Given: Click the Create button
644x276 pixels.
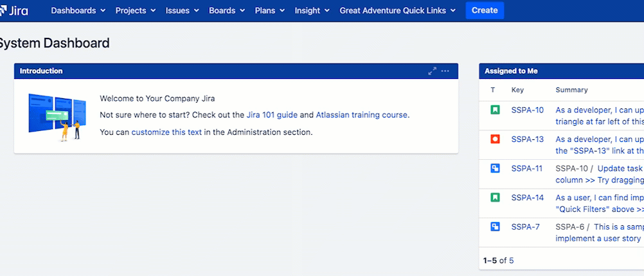Looking at the screenshot, I should point(485,11).
